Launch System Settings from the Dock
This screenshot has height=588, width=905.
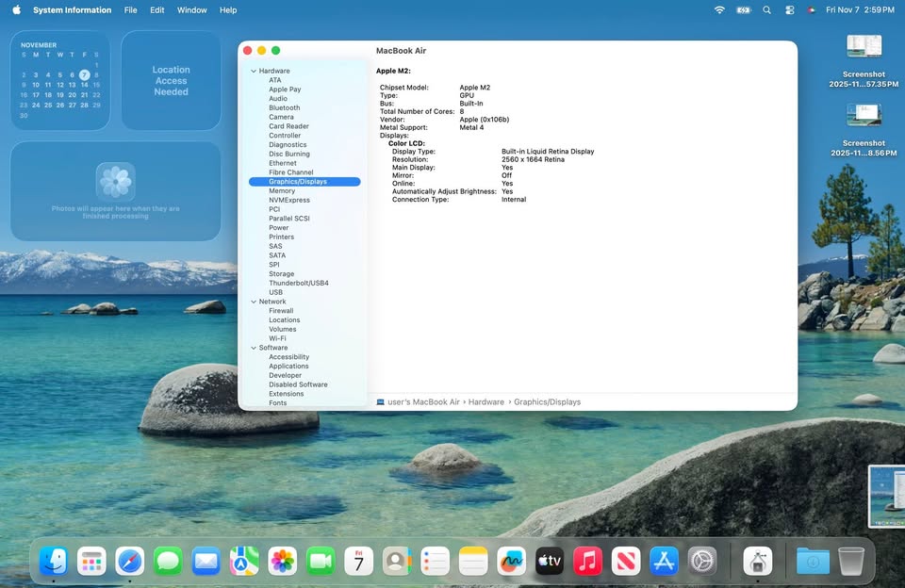point(701,560)
